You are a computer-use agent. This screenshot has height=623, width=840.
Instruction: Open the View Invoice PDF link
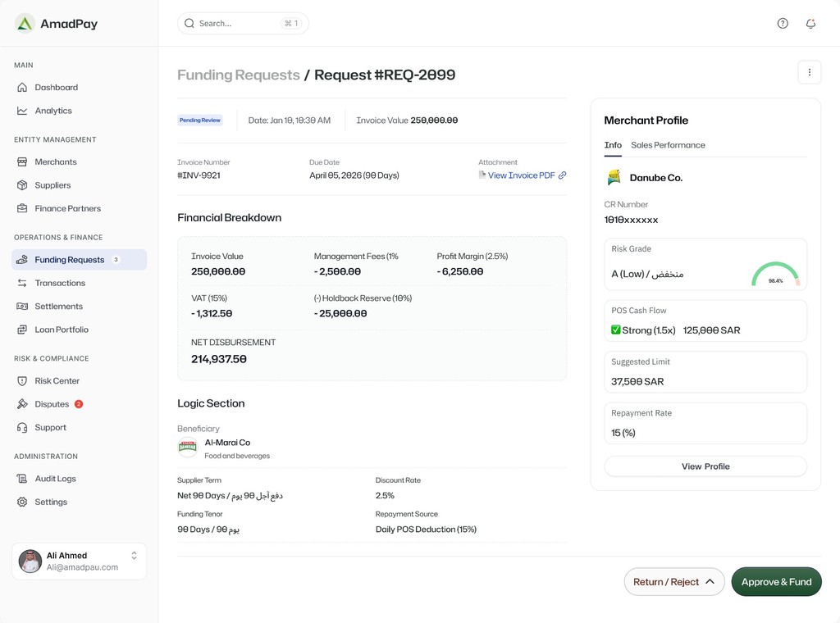coord(522,175)
